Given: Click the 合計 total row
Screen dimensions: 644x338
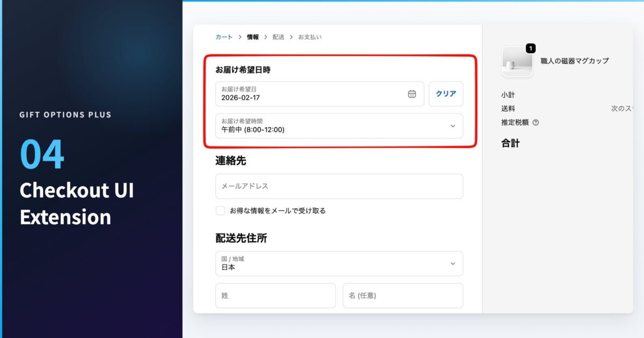Looking at the screenshot, I should (511, 143).
